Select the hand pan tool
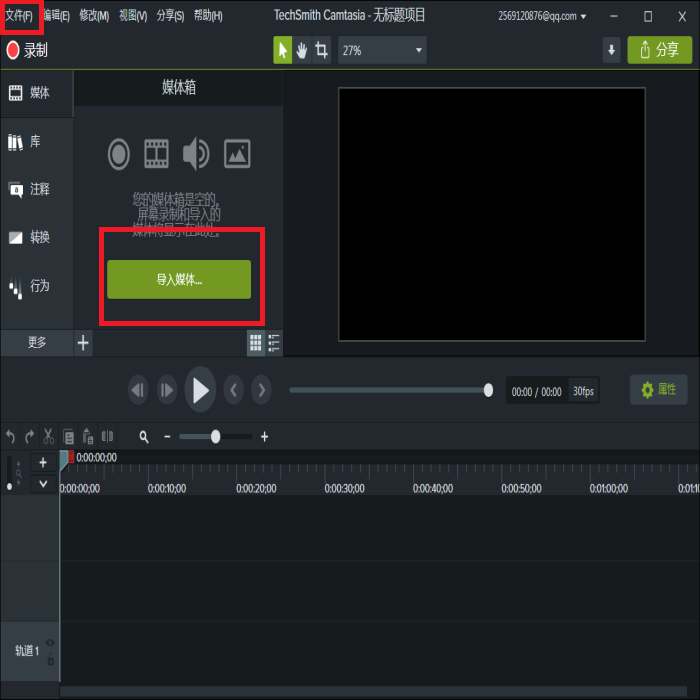The height and width of the screenshot is (700, 700). tap(302, 50)
